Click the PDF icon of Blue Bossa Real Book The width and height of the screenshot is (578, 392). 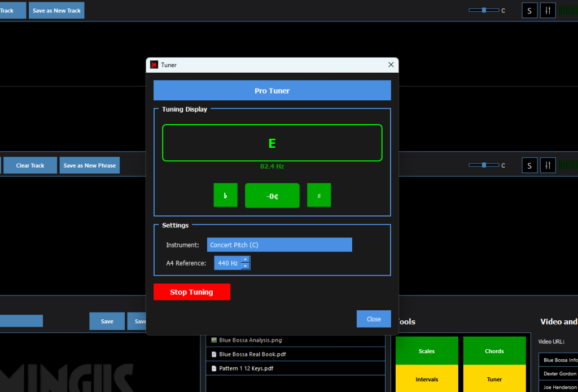click(214, 354)
